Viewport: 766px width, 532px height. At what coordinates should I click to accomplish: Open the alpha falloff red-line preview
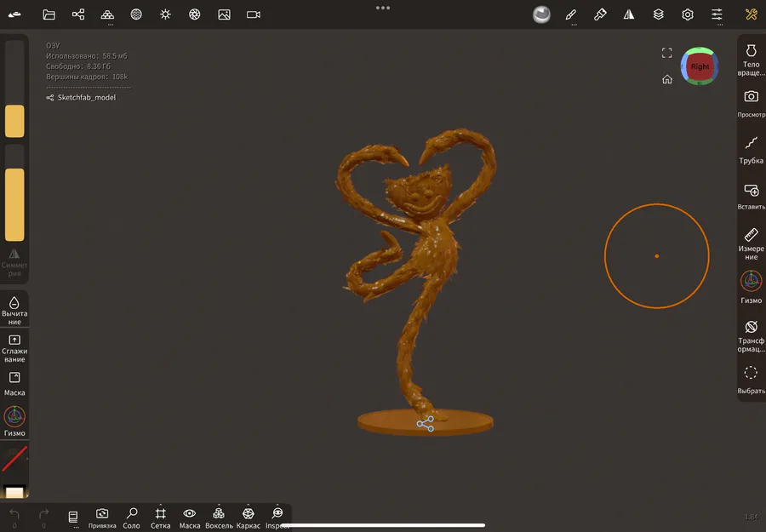click(14, 459)
